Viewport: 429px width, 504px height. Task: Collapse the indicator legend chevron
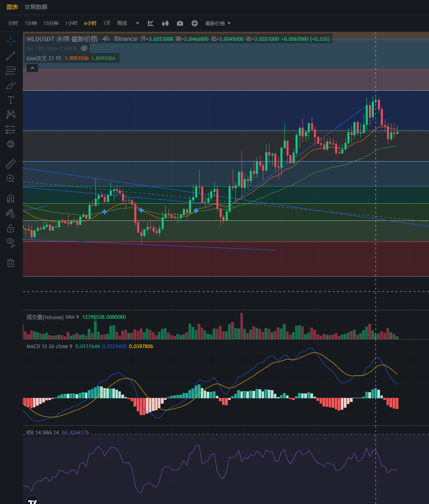pos(32,68)
